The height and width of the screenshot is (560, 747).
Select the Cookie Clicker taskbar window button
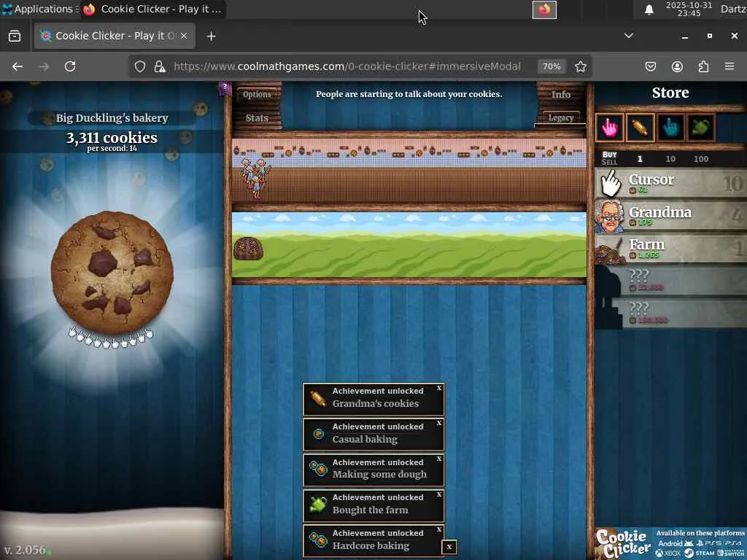(152, 9)
